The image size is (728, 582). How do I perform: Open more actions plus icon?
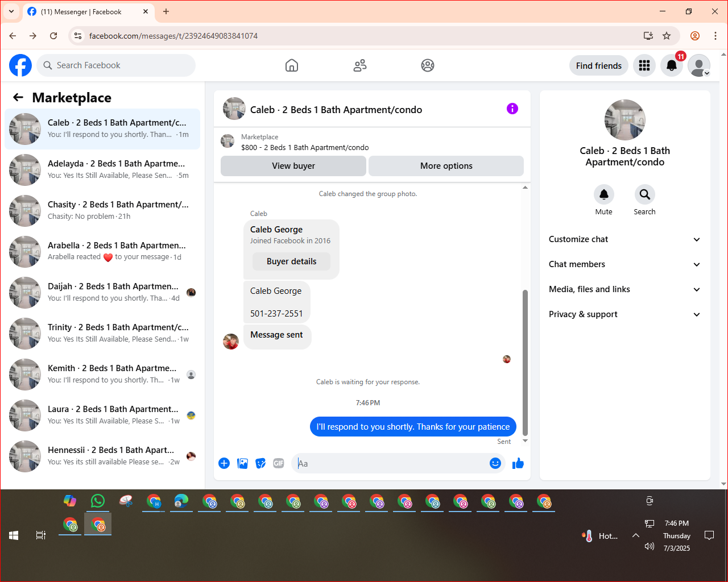click(x=224, y=463)
